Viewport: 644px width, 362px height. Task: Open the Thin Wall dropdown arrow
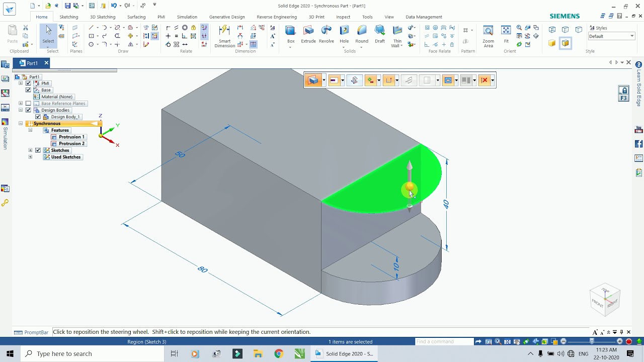tap(401, 46)
